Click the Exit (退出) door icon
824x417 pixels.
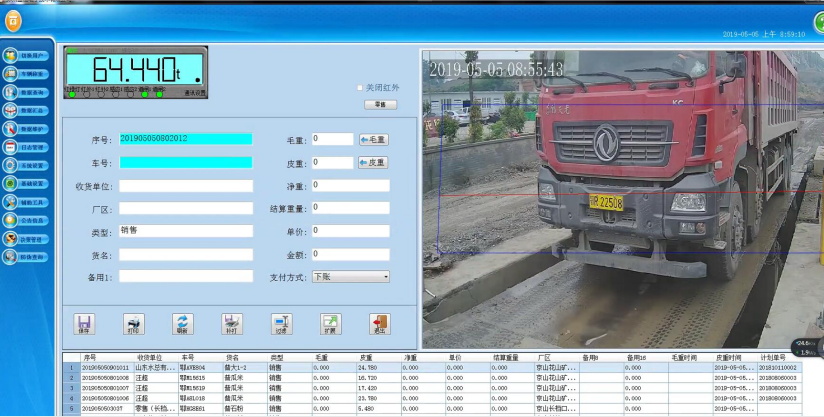click(x=379, y=323)
